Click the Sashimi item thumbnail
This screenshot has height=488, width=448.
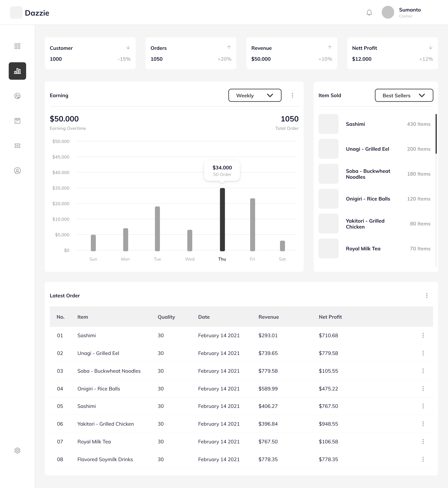(x=328, y=124)
